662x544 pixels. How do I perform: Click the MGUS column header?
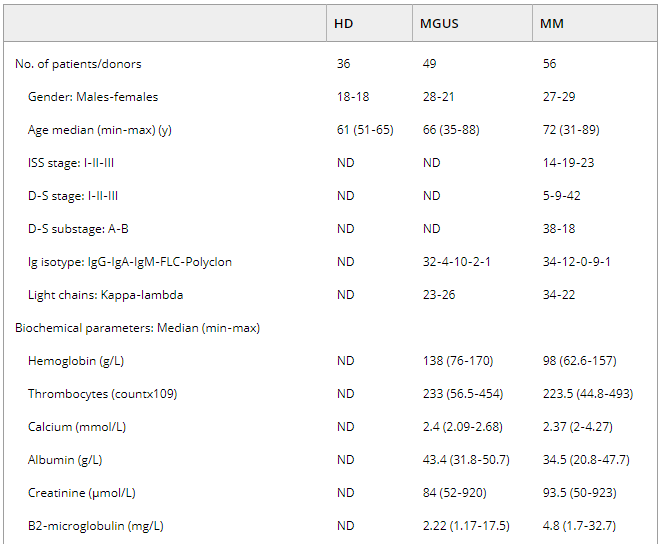pos(439,23)
